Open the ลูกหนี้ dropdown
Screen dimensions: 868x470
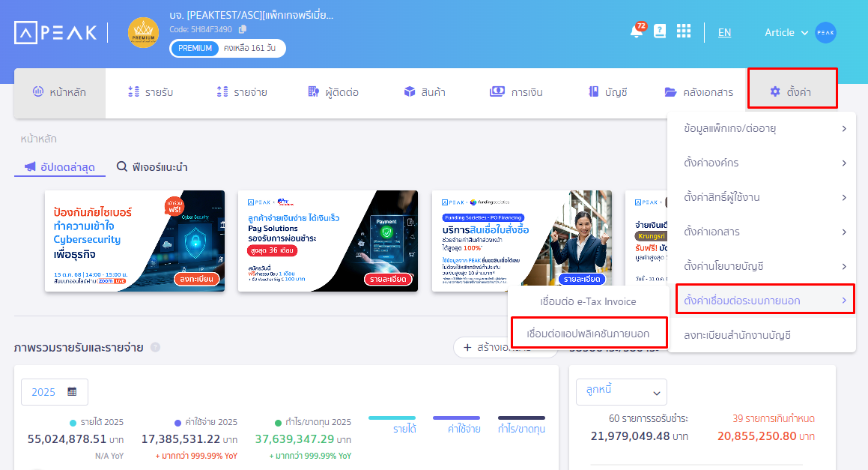(x=621, y=391)
